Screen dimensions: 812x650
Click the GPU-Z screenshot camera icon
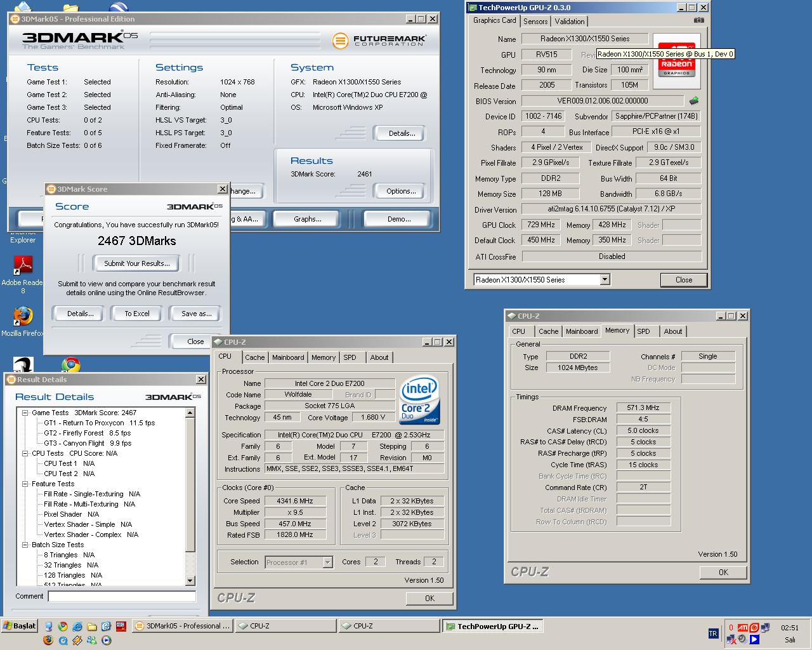(x=698, y=20)
